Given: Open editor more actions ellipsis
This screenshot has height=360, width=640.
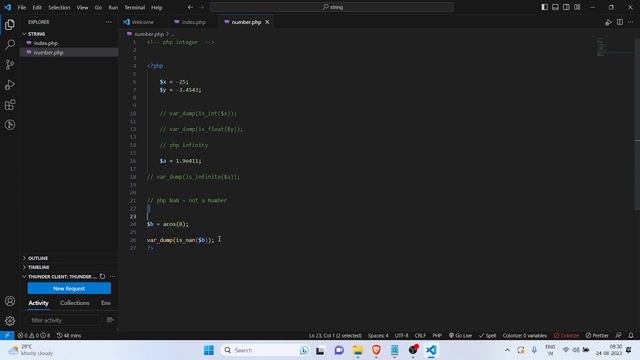Looking at the screenshot, I should pos(631,22).
